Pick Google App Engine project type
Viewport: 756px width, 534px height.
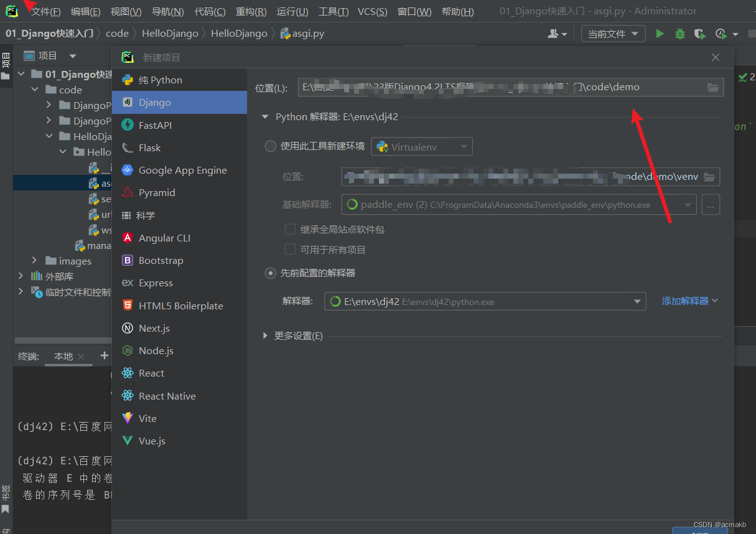click(x=179, y=170)
